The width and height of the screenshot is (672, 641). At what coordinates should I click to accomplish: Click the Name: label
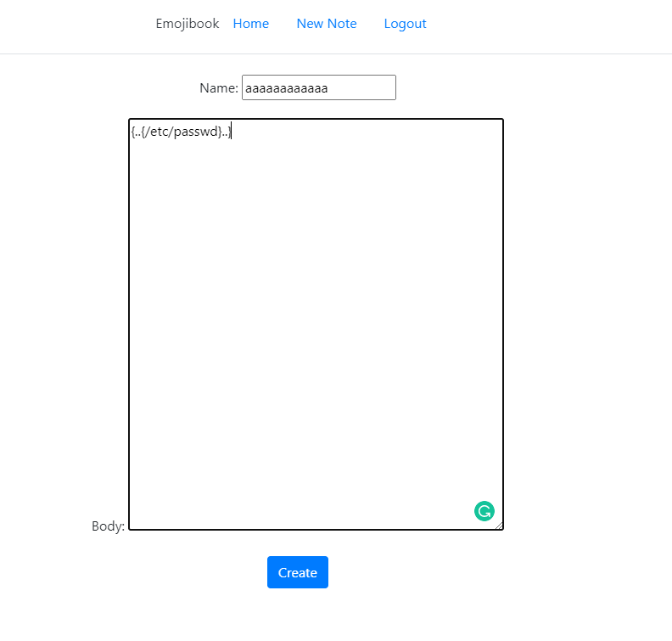219,88
